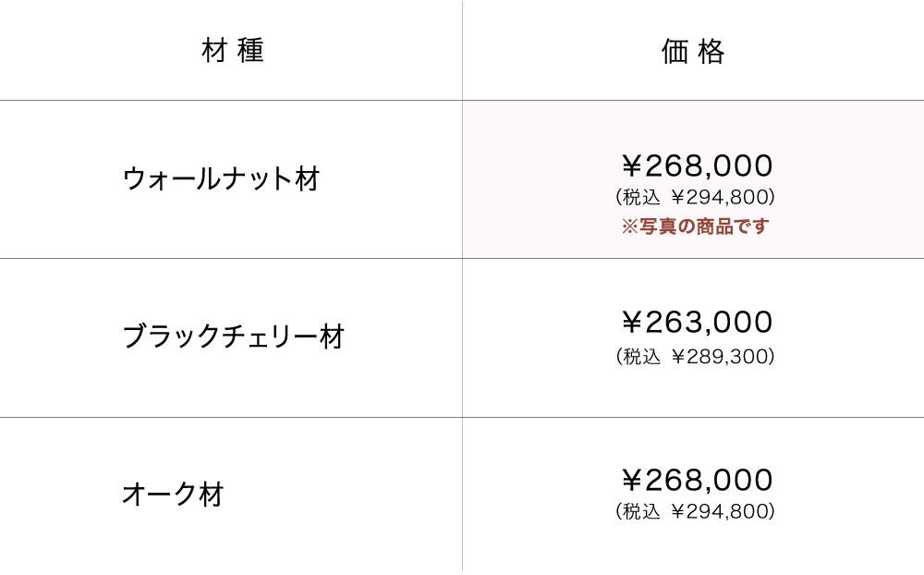The height and width of the screenshot is (575, 924).
Task: Click 税込 text in black cherry row
Action: click(642, 356)
